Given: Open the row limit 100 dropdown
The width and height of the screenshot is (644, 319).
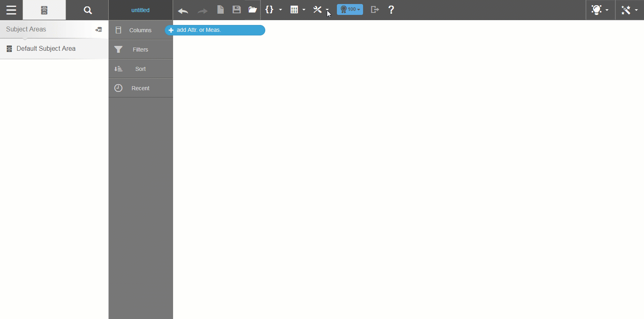Looking at the screenshot, I should point(350,9).
